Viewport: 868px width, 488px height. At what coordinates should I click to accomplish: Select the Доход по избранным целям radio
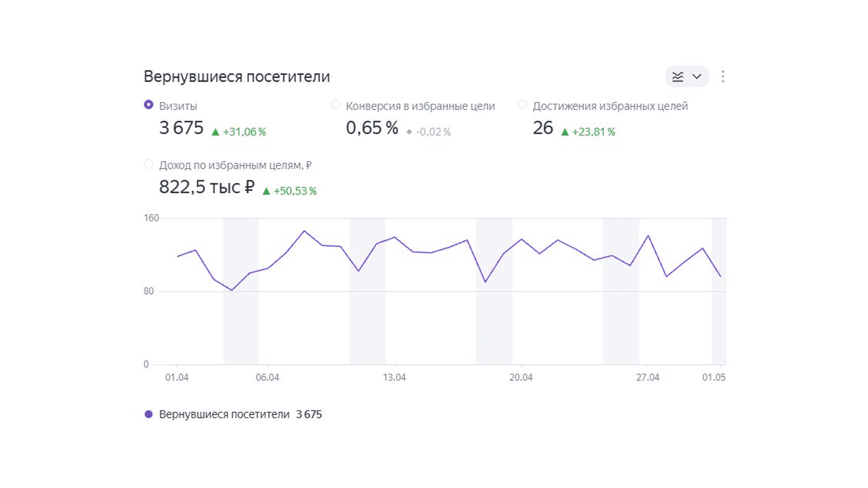(x=148, y=164)
